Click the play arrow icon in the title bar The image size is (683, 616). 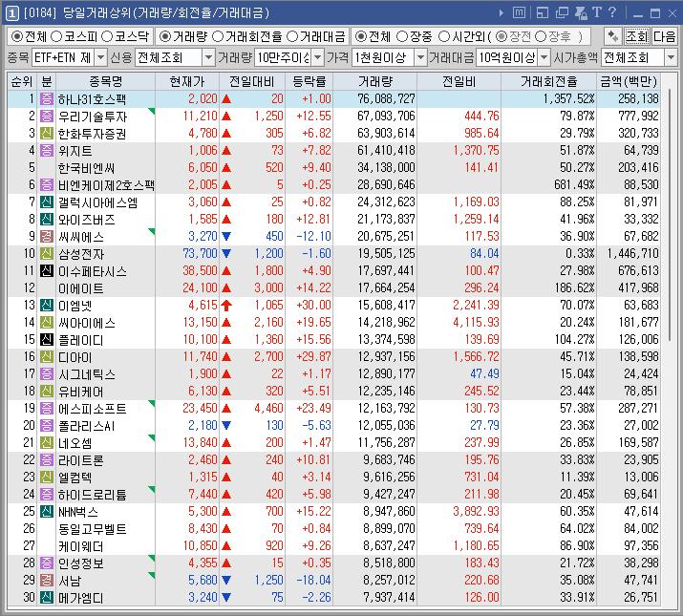pos(502,13)
